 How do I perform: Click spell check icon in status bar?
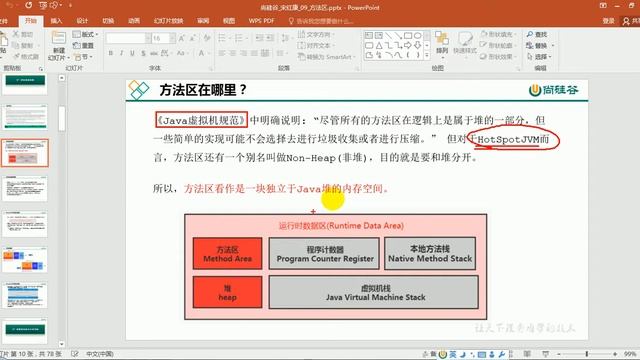(x=75, y=354)
